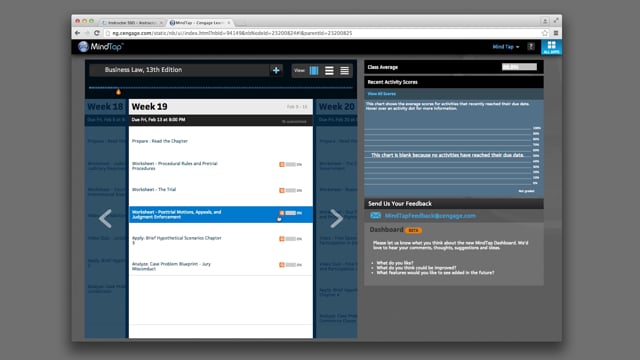Screen dimensions: 640x360
Task: Click the Send Us Your Feedback header
Action: tap(453, 204)
